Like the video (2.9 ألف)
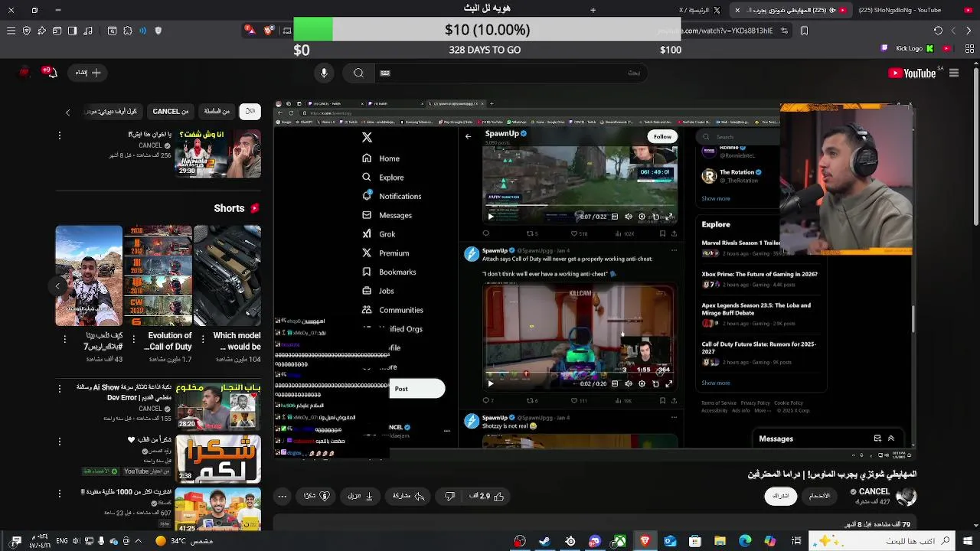 click(487, 496)
